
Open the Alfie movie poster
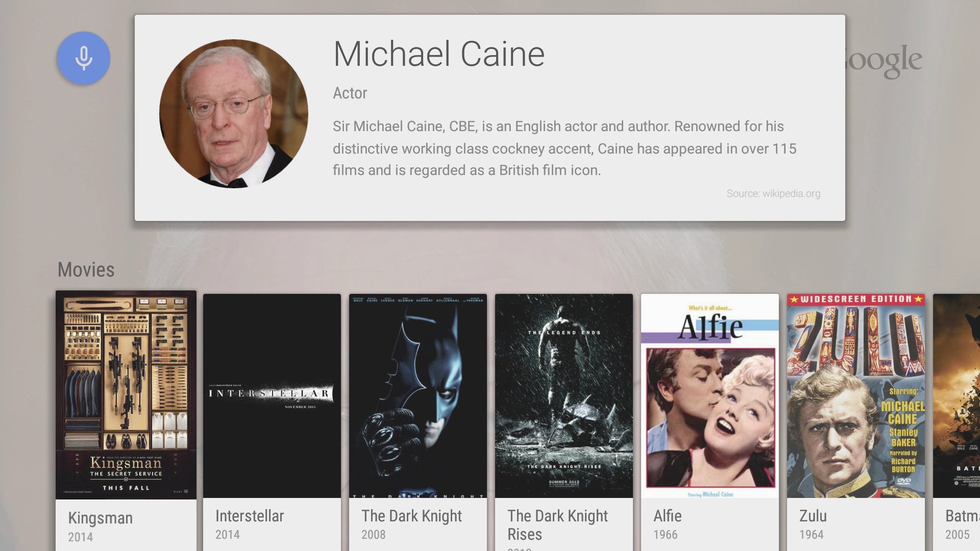[709, 395]
